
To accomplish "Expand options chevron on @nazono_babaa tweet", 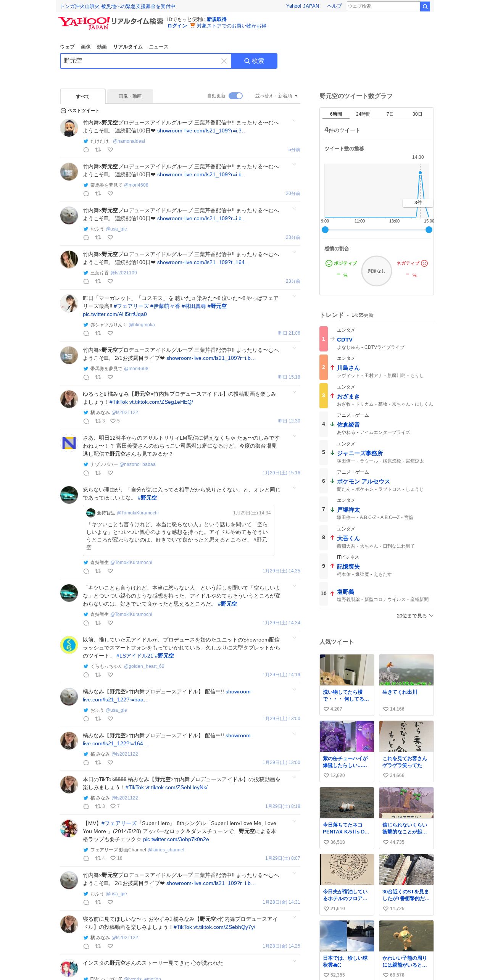I will pos(294,436).
